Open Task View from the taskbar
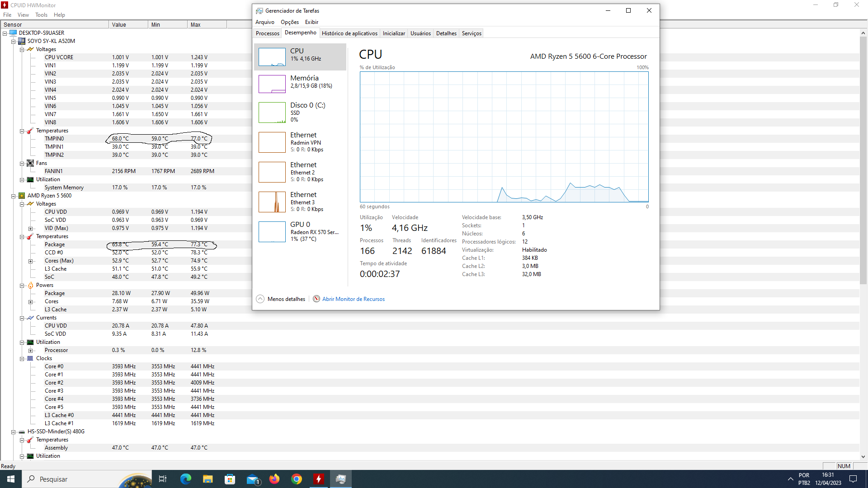 (x=163, y=479)
